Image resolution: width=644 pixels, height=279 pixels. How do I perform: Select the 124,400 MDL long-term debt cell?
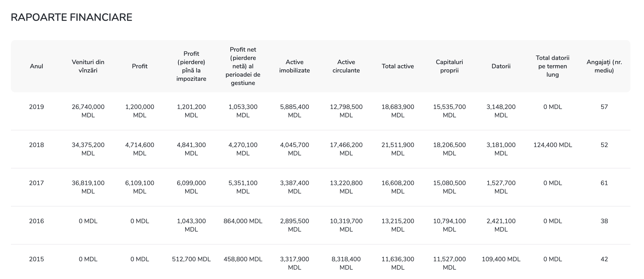click(x=552, y=145)
